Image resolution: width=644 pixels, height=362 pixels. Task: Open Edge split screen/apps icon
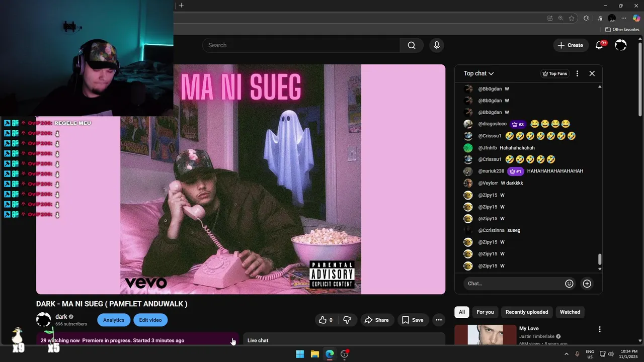549,18
